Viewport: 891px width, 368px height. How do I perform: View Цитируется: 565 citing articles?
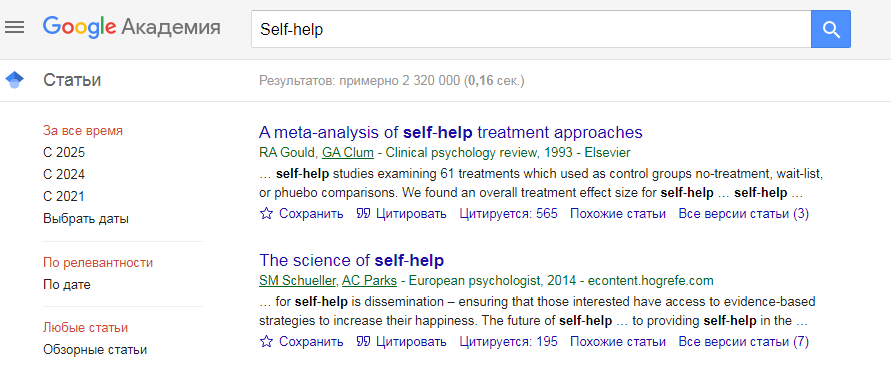509,214
